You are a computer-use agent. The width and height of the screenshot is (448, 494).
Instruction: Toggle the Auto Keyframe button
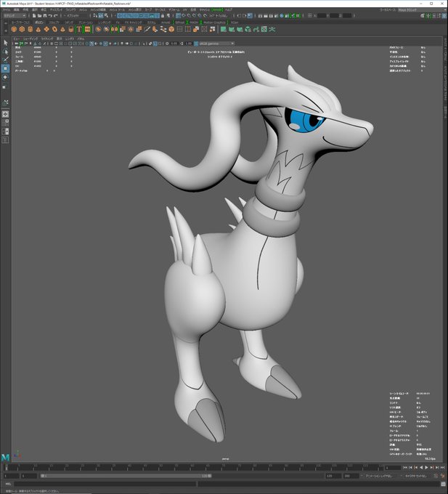point(436,476)
